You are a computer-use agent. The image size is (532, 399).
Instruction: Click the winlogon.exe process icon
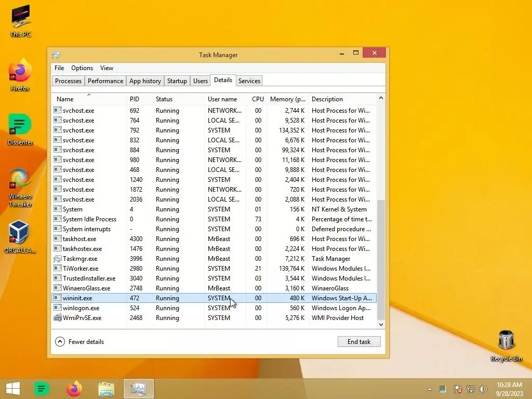pyautogui.click(x=58, y=308)
